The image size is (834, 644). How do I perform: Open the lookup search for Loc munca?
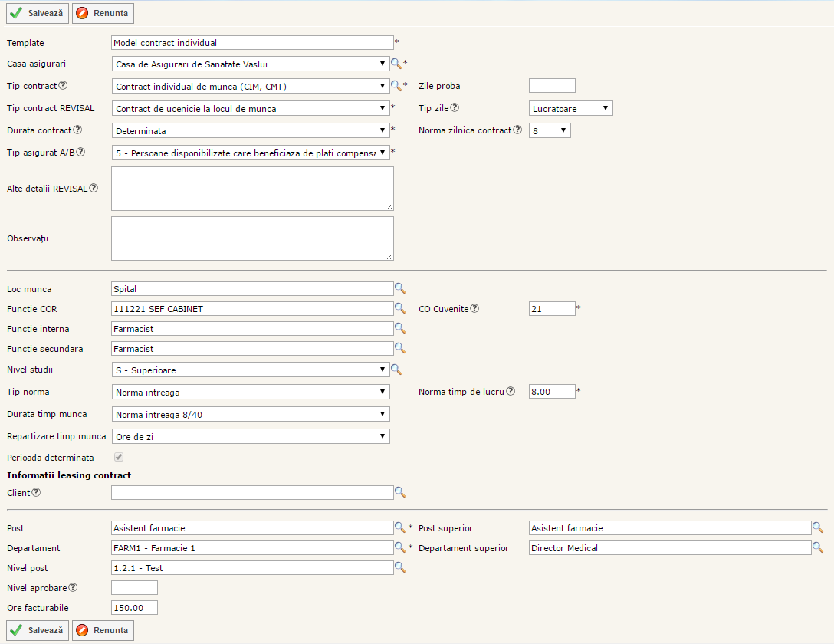click(399, 288)
